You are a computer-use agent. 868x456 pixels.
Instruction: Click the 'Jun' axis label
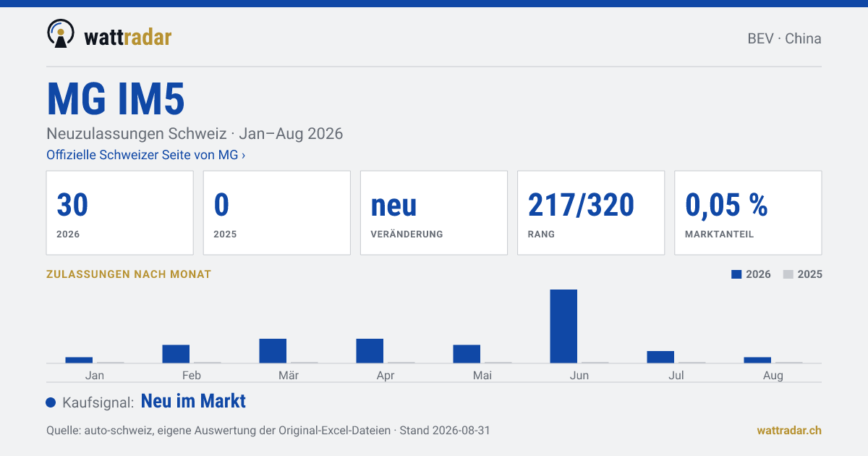pos(579,375)
